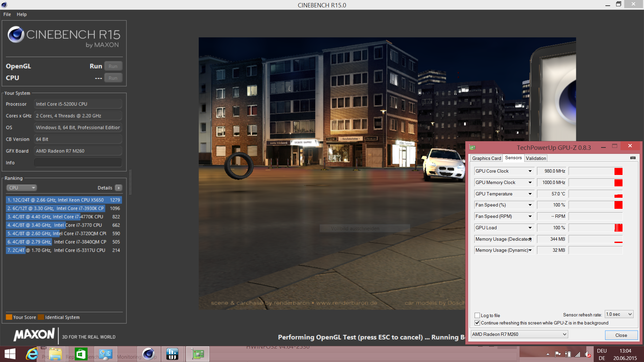Click the muted volume tray icon

(x=588, y=354)
